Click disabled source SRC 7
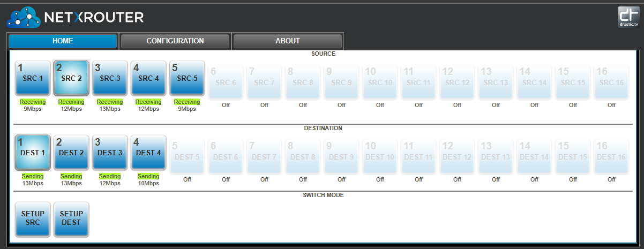This screenshot has width=644, height=249. tap(264, 82)
